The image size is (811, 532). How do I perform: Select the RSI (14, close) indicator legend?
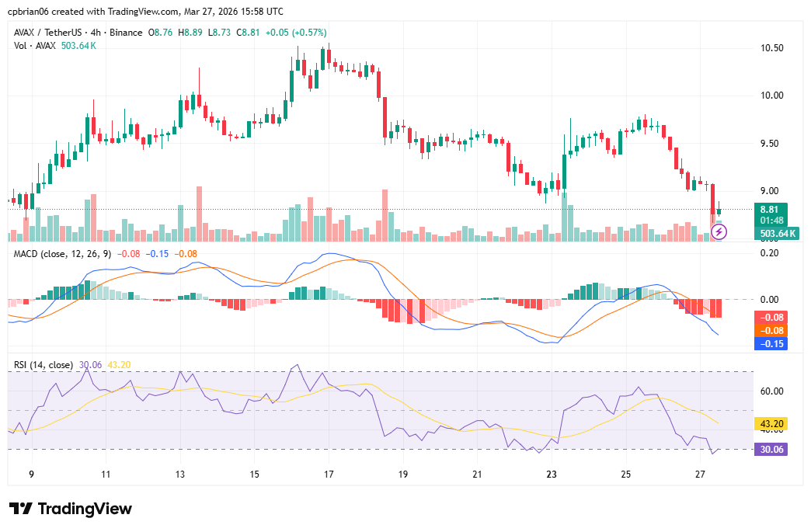click(x=44, y=364)
